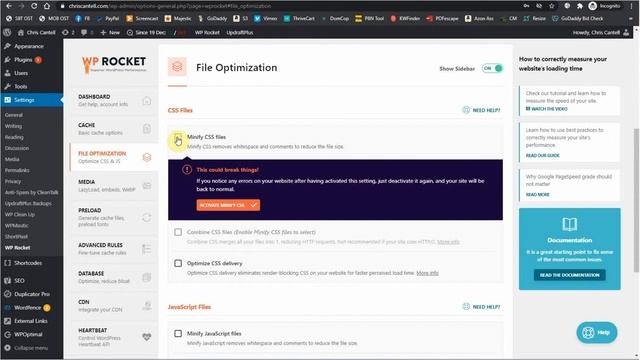Open the Chrome three-dot menu

[x=631, y=6]
